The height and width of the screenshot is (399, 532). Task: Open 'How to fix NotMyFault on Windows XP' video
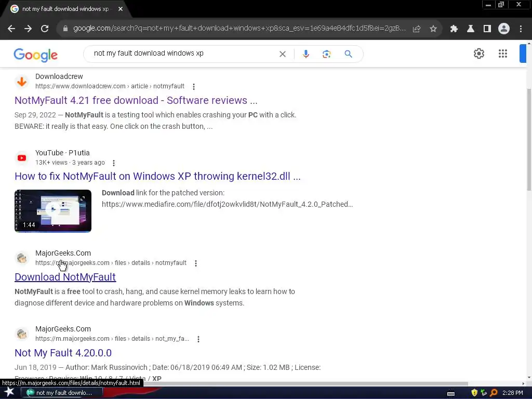(157, 177)
